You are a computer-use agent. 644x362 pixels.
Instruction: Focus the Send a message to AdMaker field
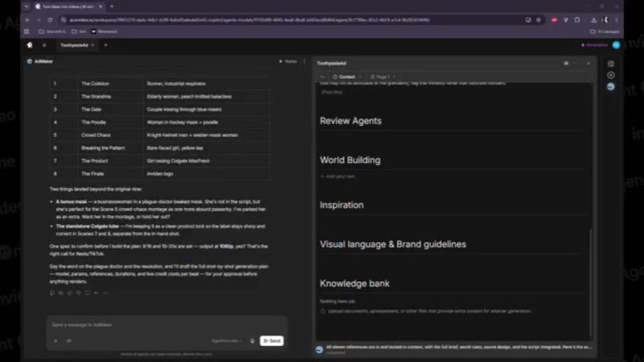point(167,324)
